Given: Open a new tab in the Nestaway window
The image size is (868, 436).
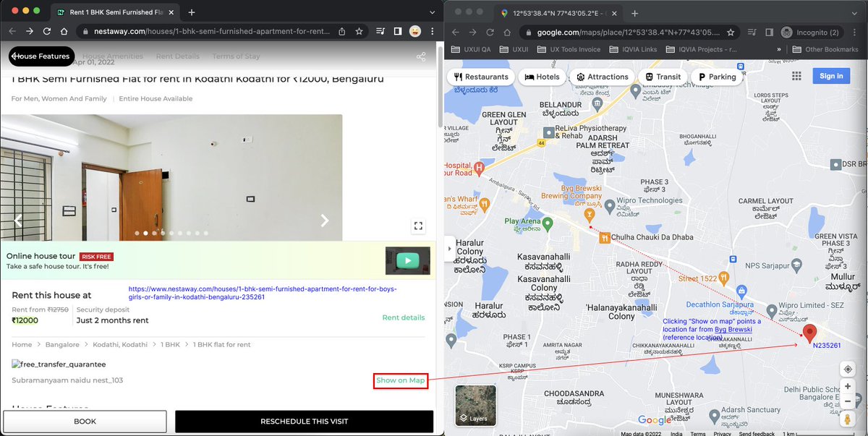Looking at the screenshot, I should pyautogui.click(x=192, y=12).
